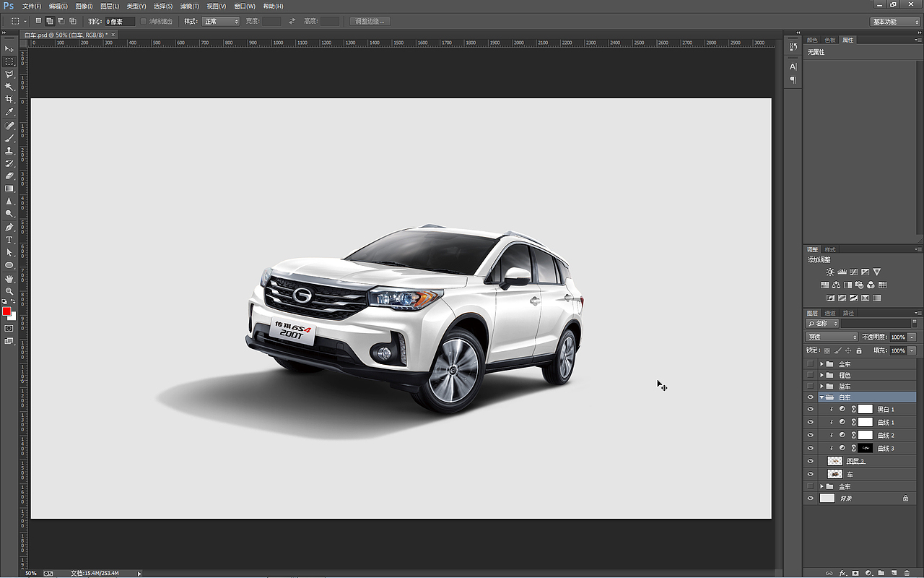Select the Healing Brush tool
Image resolution: width=924 pixels, height=578 pixels.
[x=9, y=126]
